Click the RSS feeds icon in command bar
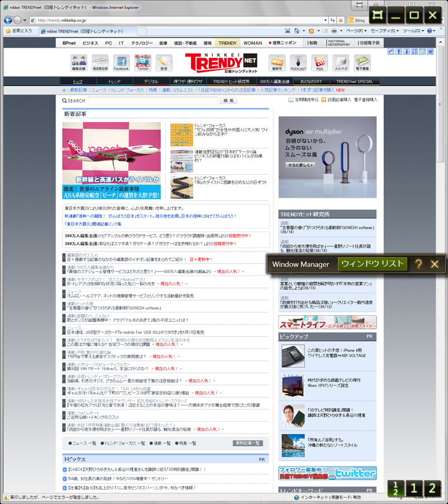The image size is (448, 504). tap(311, 31)
